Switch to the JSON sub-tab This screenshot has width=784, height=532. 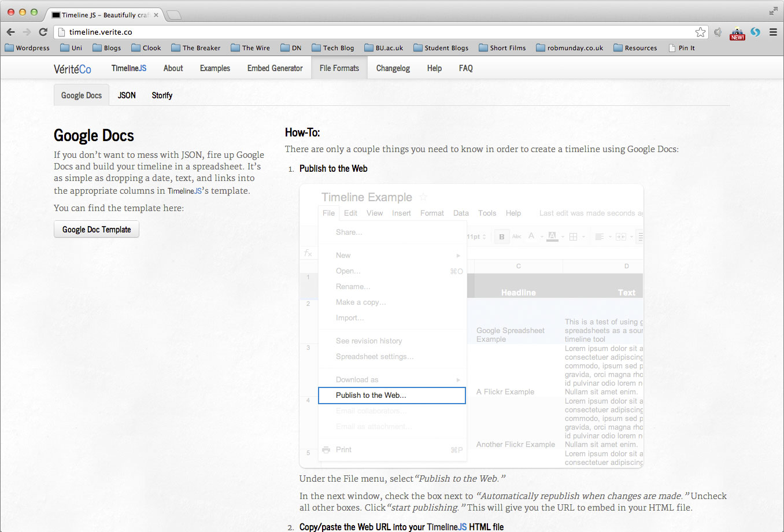coord(127,95)
